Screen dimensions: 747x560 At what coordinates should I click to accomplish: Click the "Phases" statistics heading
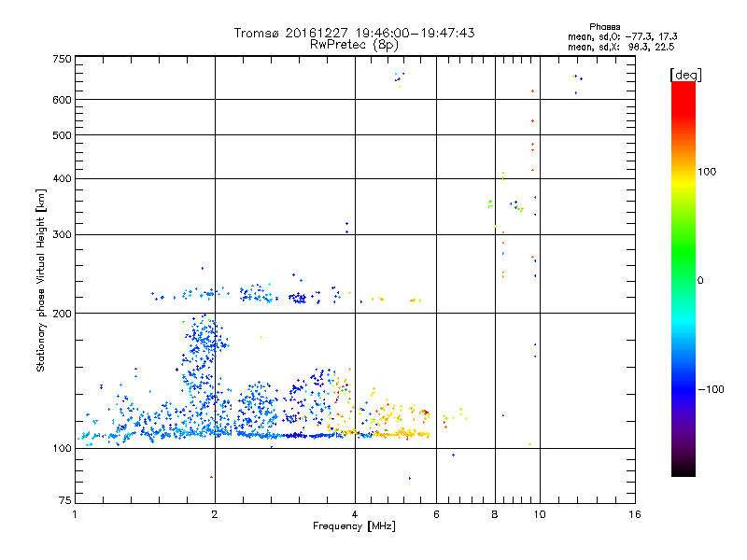(x=604, y=27)
